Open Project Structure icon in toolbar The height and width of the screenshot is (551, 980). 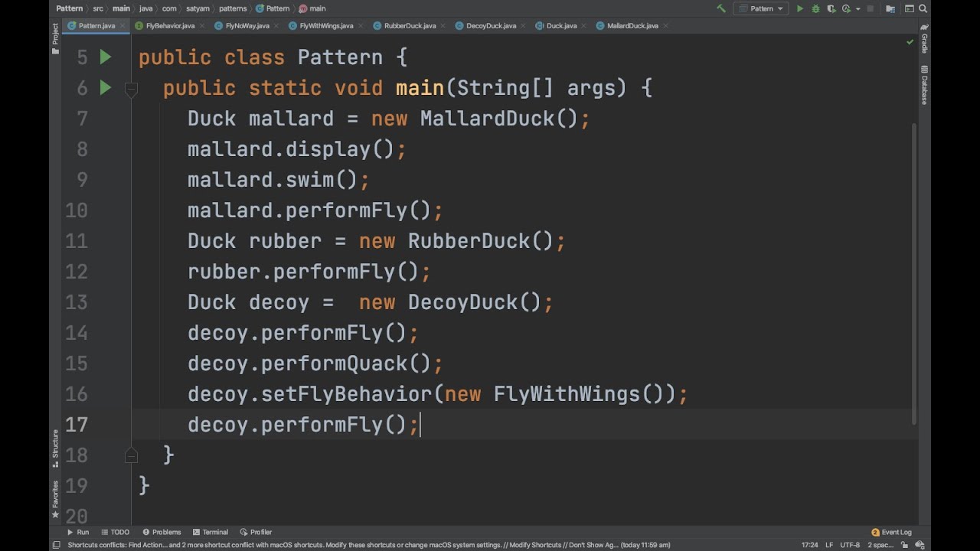890,8
